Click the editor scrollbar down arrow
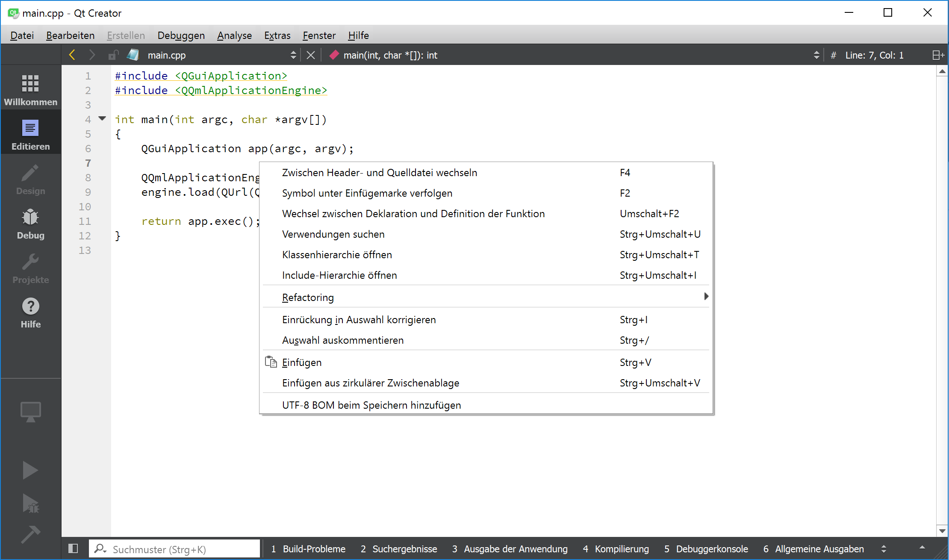The image size is (949, 560). coord(942,531)
